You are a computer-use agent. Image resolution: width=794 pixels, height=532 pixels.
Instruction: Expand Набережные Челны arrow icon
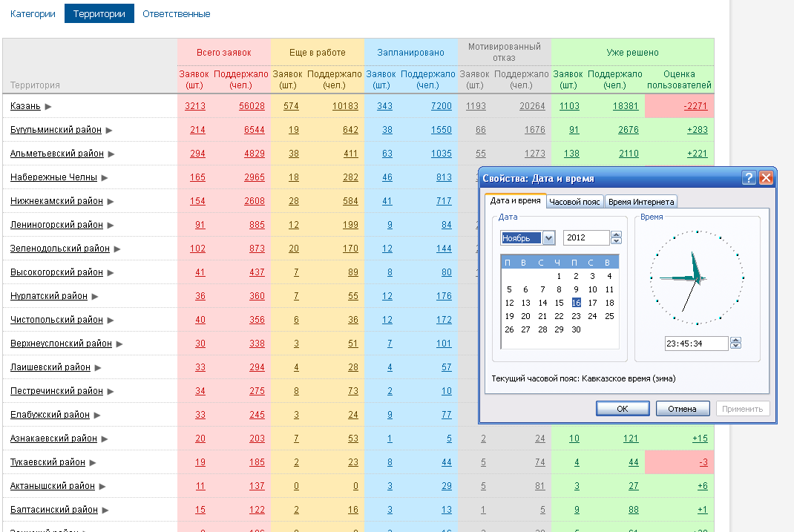pyautogui.click(x=105, y=177)
